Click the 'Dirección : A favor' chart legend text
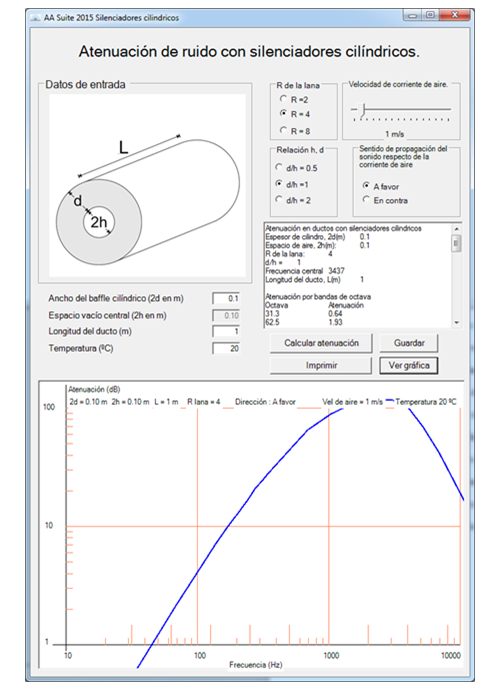 click(265, 402)
